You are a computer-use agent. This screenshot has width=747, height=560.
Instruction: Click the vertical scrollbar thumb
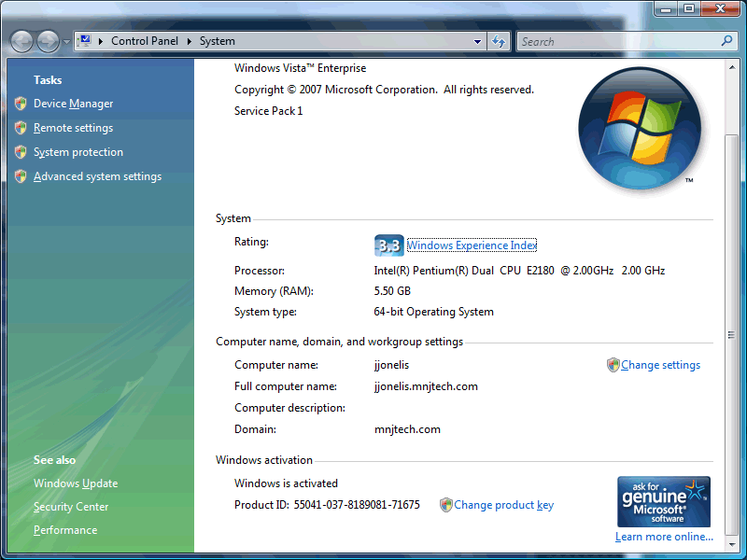[732, 335]
